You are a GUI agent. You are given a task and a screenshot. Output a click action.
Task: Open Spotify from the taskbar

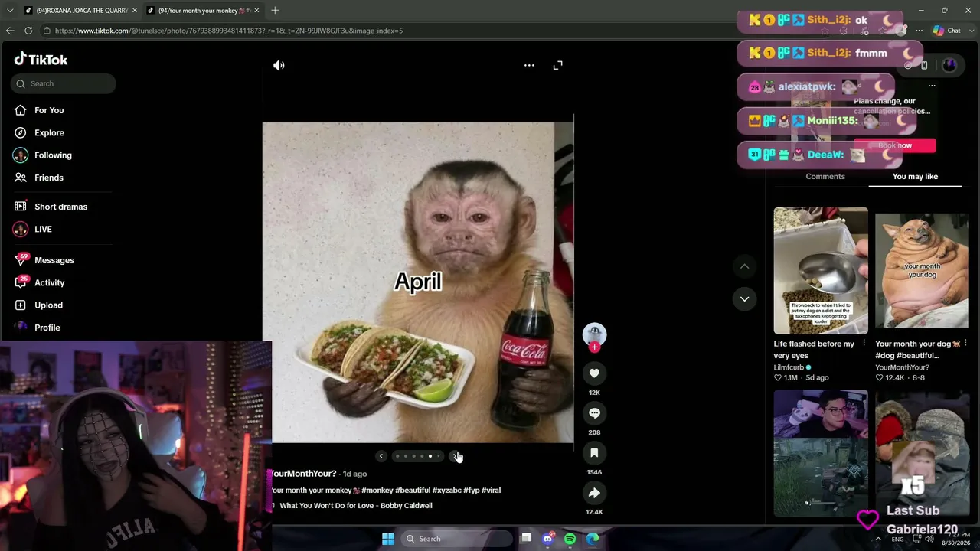[570, 539]
